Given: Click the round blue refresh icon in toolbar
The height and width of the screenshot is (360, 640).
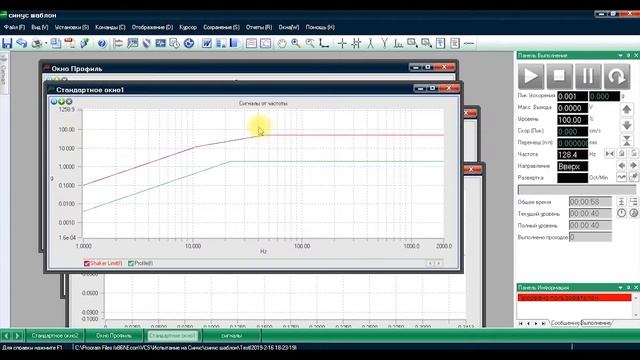Looking at the screenshot, I should 189,43.
